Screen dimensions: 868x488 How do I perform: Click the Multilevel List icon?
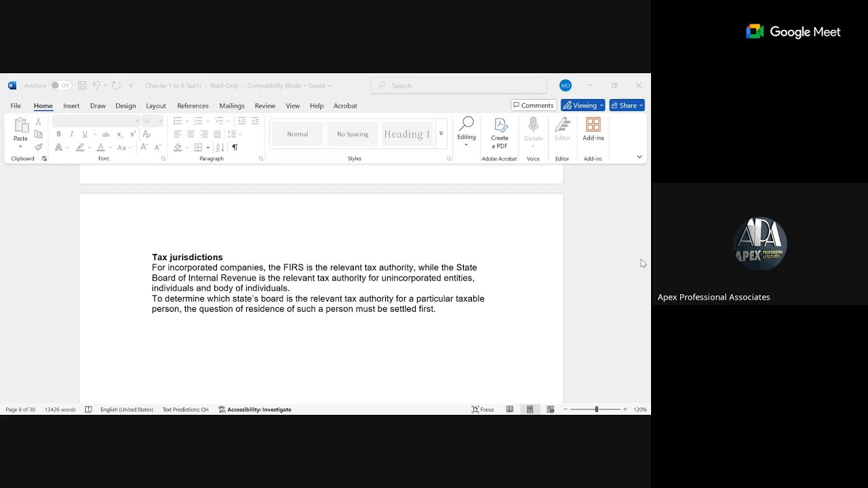(219, 121)
